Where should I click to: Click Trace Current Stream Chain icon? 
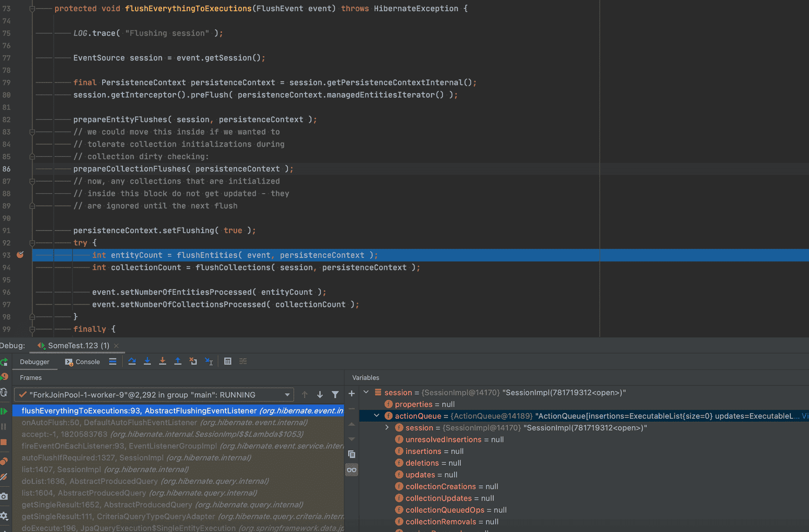pyautogui.click(x=243, y=361)
